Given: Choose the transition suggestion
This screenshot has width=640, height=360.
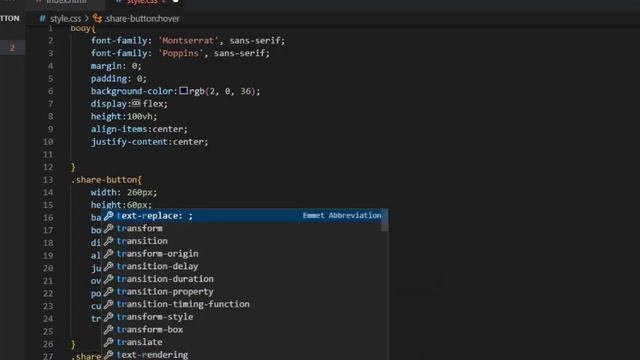Looking at the screenshot, I should (244, 241).
